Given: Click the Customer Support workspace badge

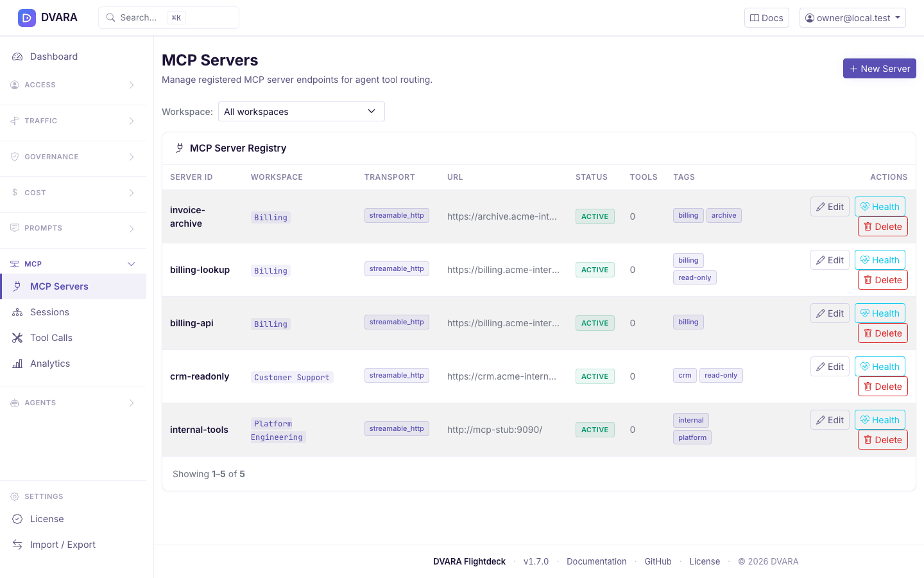Looking at the screenshot, I should tap(292, 378).
